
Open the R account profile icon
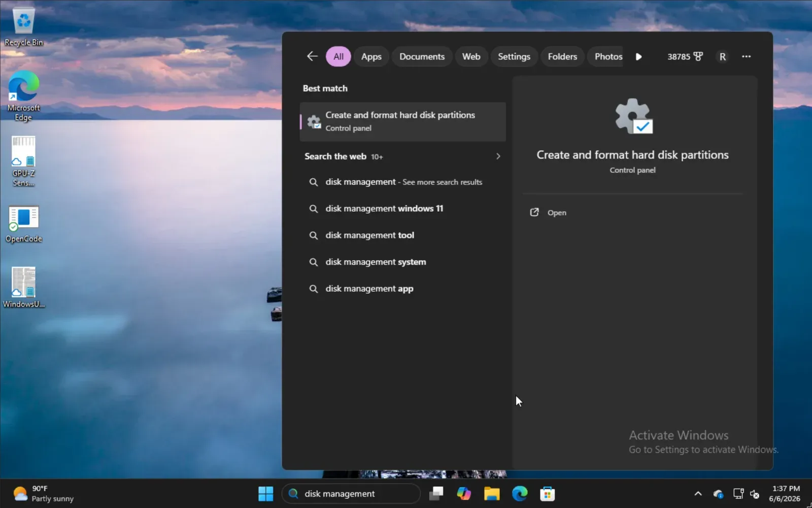click(x=723, y=56)
